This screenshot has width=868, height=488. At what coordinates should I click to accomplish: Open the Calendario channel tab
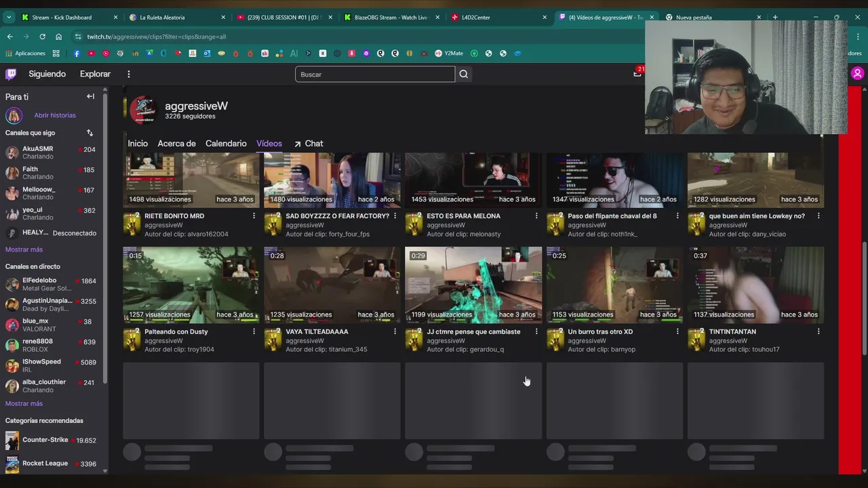coord(226,144)
